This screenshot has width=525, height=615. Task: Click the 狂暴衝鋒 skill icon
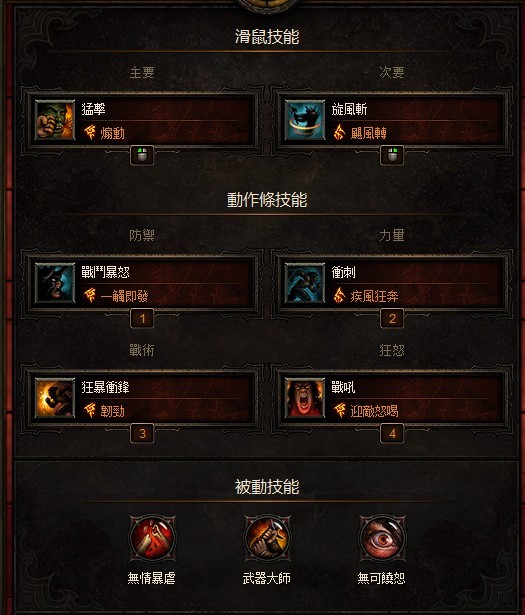pos(54,398)
